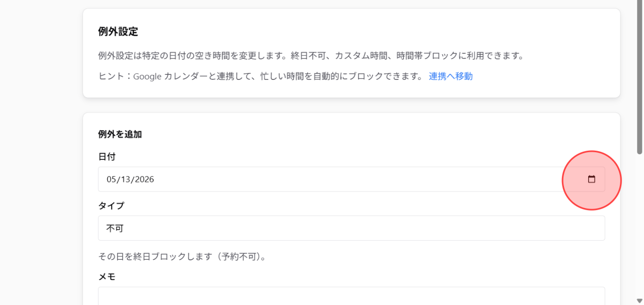Click the vertical scrollbar thumb
The height and width of the screenshot is (305, 644).
click(639, 77)
